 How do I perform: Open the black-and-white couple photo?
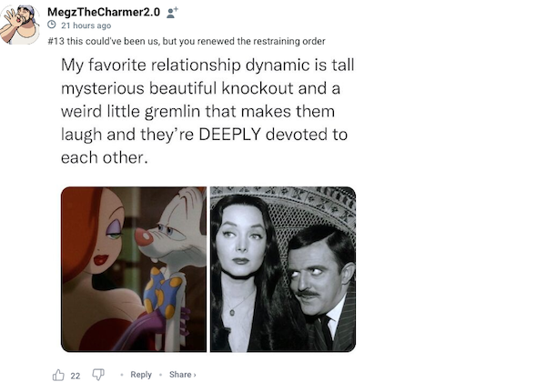(x=283, y=269)
